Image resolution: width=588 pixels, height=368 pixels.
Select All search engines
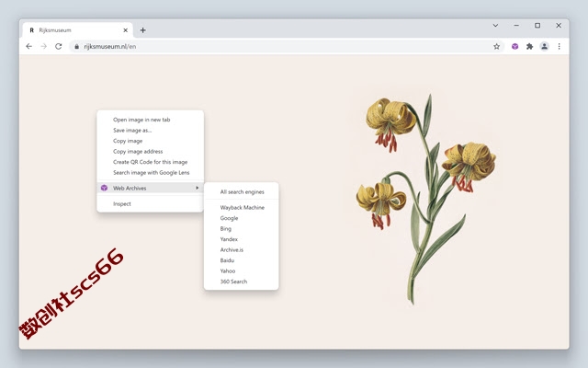pos(241,192)
